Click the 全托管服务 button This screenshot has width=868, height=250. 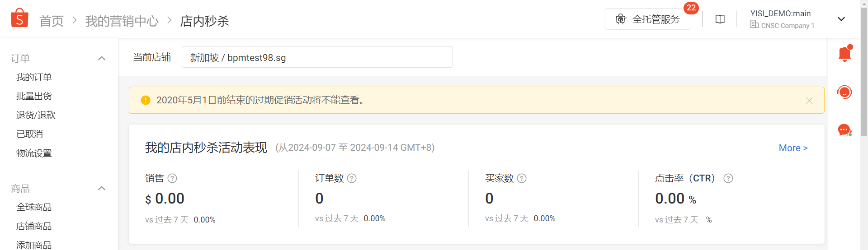click(x=648, y=19)
